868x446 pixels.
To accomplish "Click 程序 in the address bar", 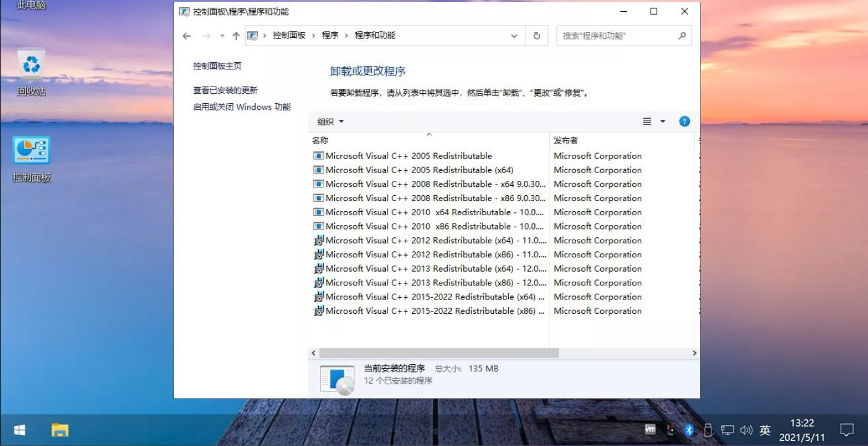I will click(330, 36).
